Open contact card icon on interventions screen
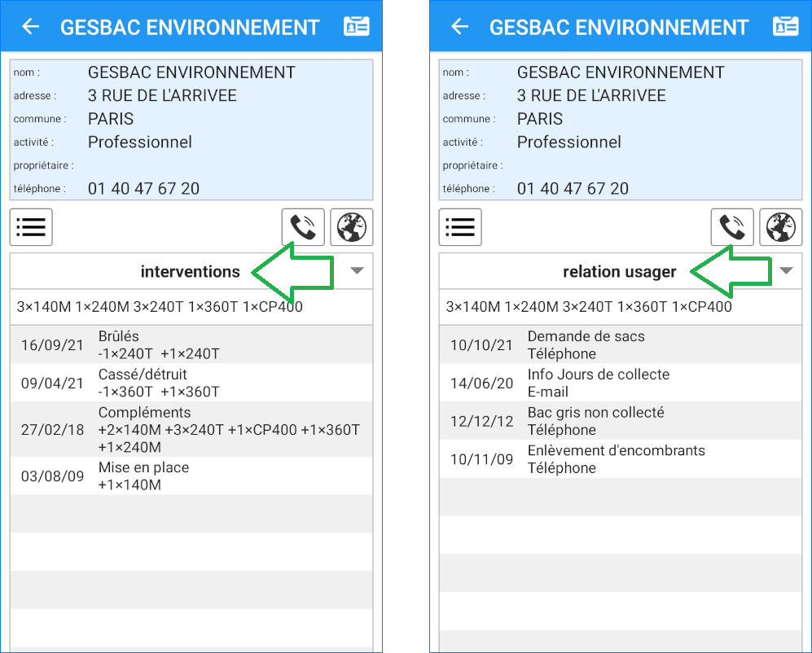The image size is (812, 653). coord(357,26)
